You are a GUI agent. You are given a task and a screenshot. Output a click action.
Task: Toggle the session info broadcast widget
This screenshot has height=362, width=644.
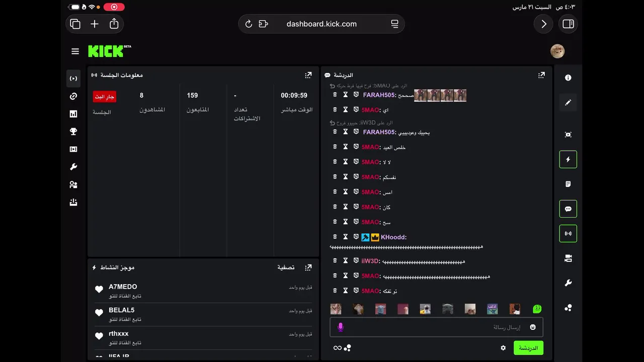568,234
